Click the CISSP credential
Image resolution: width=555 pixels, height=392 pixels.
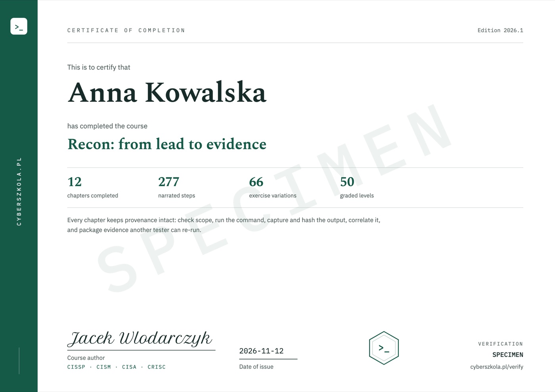[x=76, y=367]
